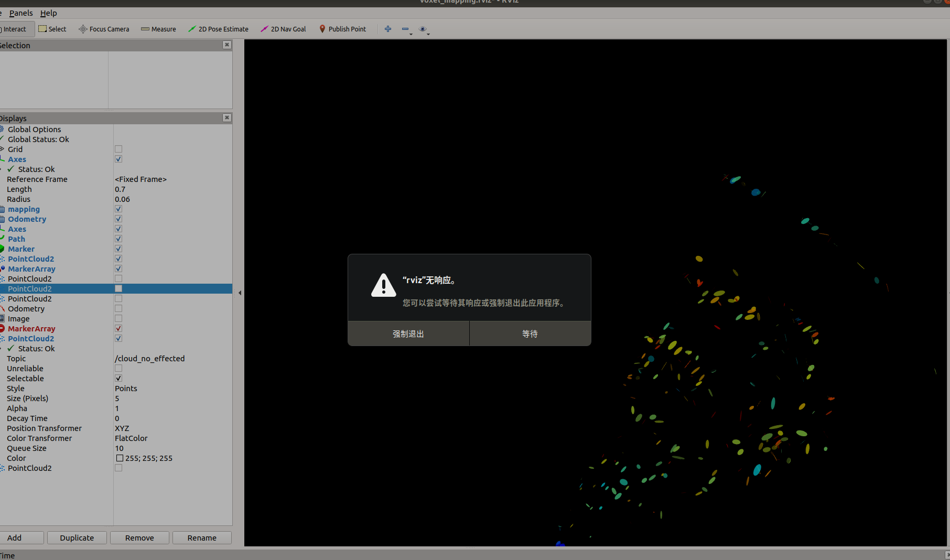This screenshot has width=950, height=560.
Task: Open the Help menu
Action: point(48,13)
